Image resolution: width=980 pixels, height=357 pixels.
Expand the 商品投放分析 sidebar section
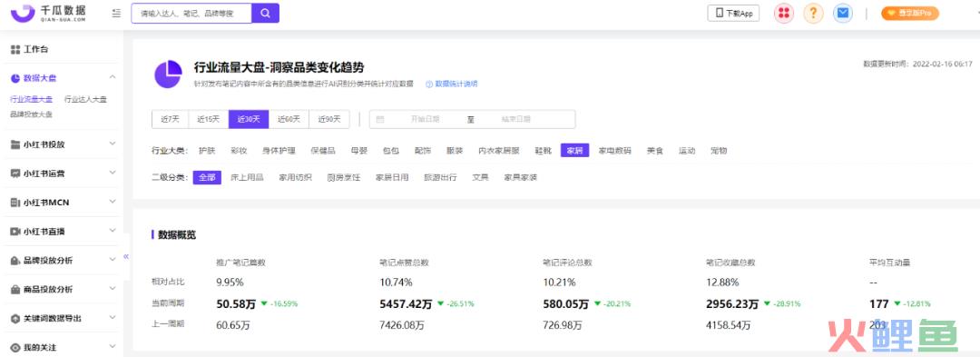(113, 289)
